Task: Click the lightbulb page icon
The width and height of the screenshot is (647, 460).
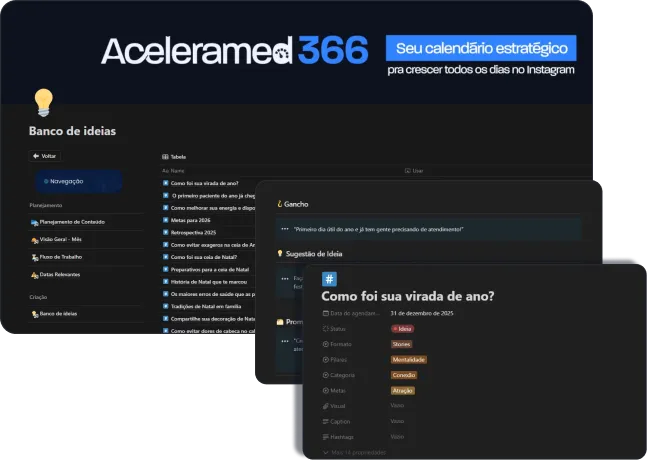Action: pyautogui.click(x=43, y=102)
